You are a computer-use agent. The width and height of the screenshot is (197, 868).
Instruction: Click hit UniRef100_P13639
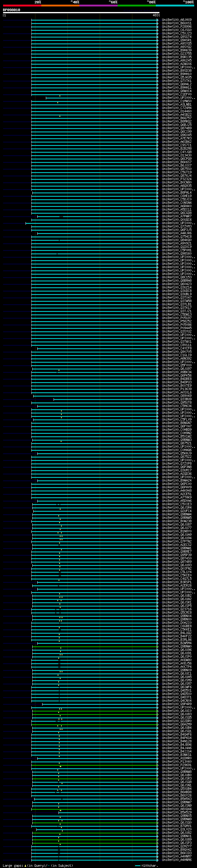pos(177,389)
